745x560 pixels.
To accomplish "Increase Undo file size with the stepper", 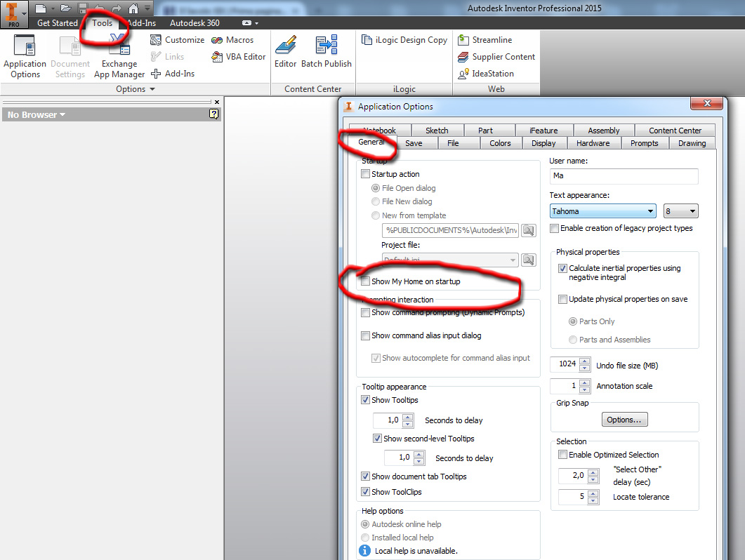I will pyautogui.click(x=585, y=361).
